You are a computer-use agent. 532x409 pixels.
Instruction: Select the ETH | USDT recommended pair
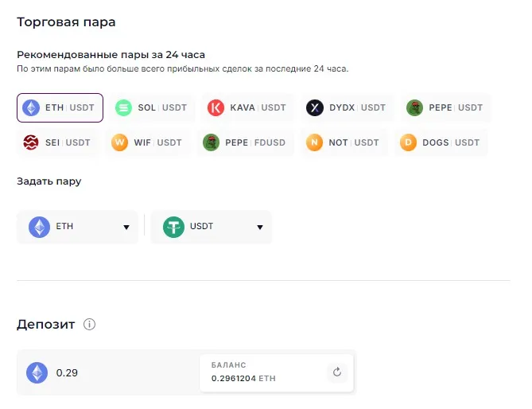click(60, 107)
